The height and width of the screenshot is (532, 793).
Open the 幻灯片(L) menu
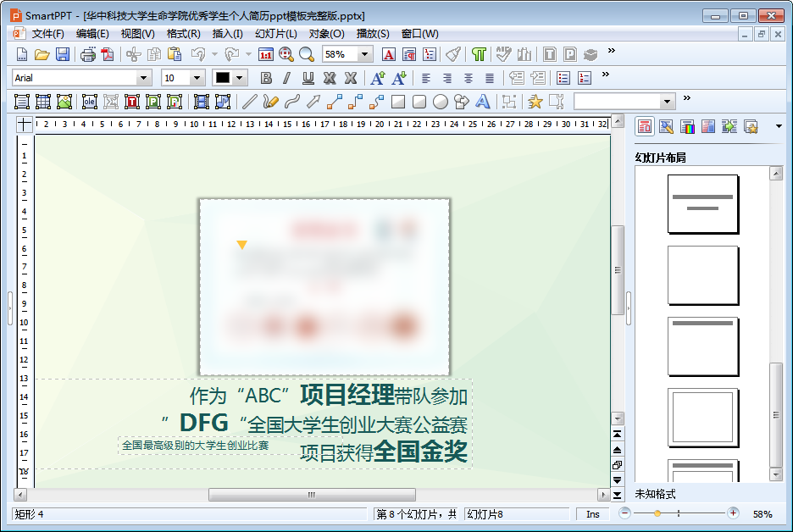pyautogui.click(x=276, y=34)
